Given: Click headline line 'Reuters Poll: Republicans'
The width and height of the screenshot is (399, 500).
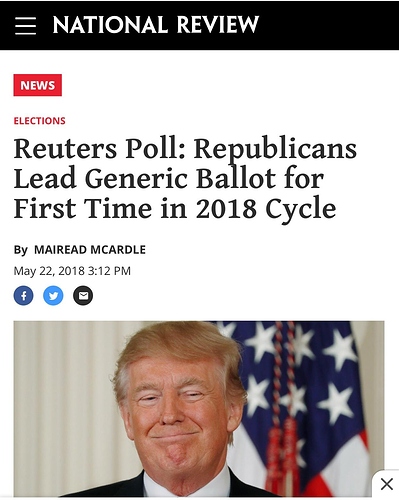Looking at the screenshot, I should (185, 149).
